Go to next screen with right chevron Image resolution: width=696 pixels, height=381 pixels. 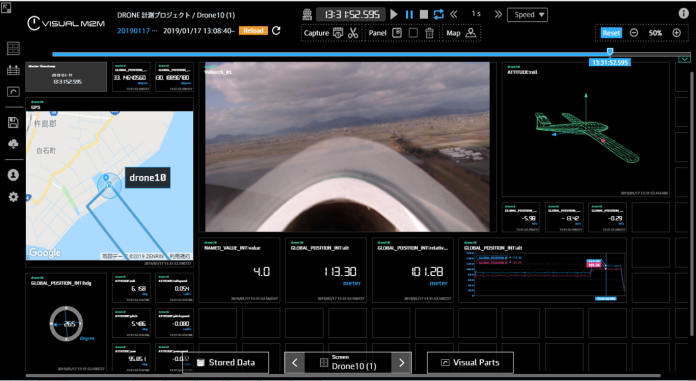[401, 363]
